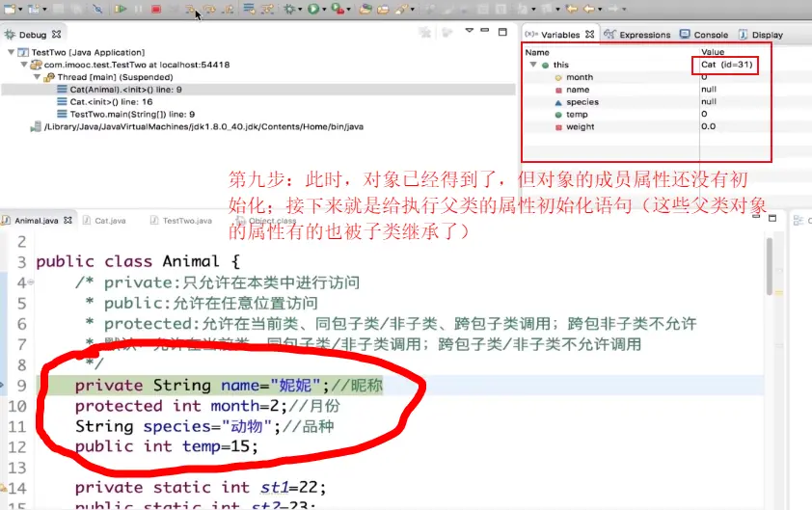
Task: Collapse the com.imooc.test.TestTwo localhost node
Action: [x=24, y=65]
